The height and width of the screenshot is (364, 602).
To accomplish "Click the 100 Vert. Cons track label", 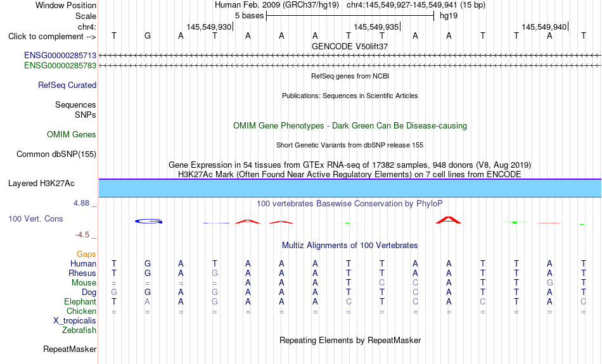I will pyautogui.click(x=35, y=218).
